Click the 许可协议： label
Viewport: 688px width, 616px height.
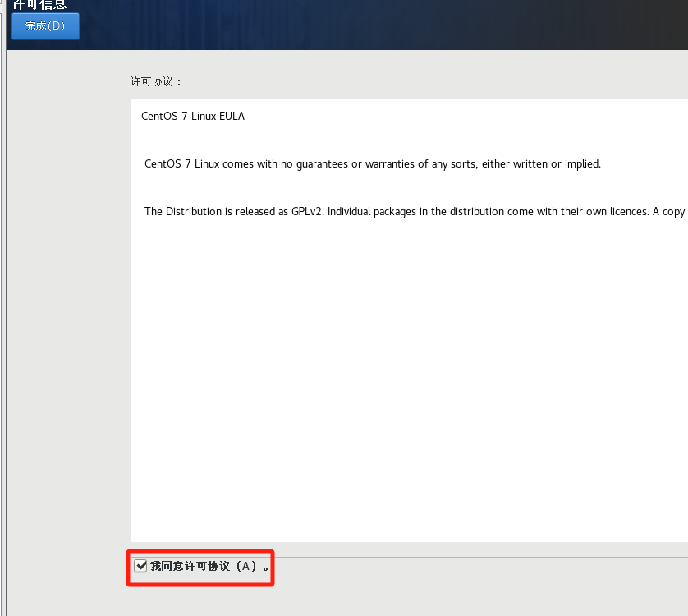pos(156,81)
